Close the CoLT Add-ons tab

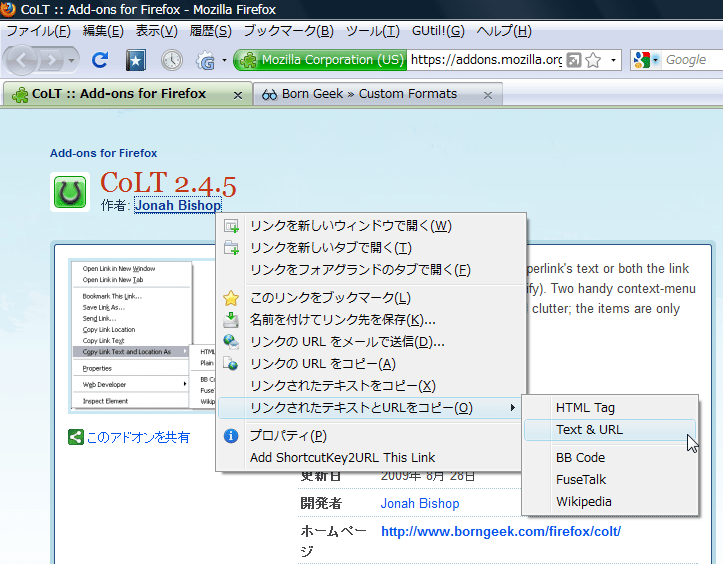[238, 95]
